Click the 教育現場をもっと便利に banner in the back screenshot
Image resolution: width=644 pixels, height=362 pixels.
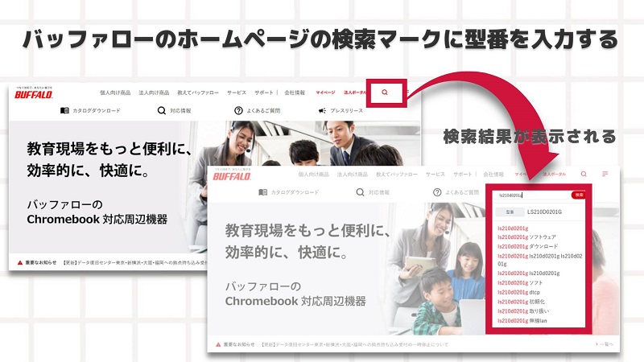pyautogui.click(x=109, y=159)
